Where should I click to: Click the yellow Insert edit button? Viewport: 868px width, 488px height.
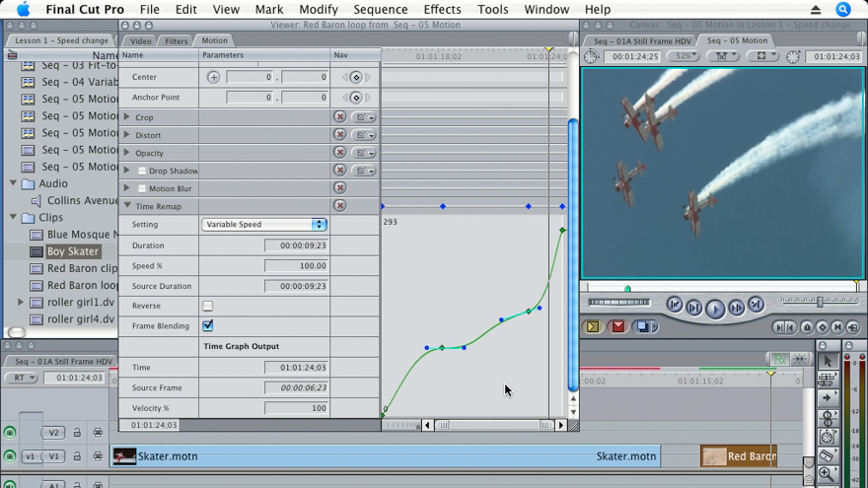point(593,327)
